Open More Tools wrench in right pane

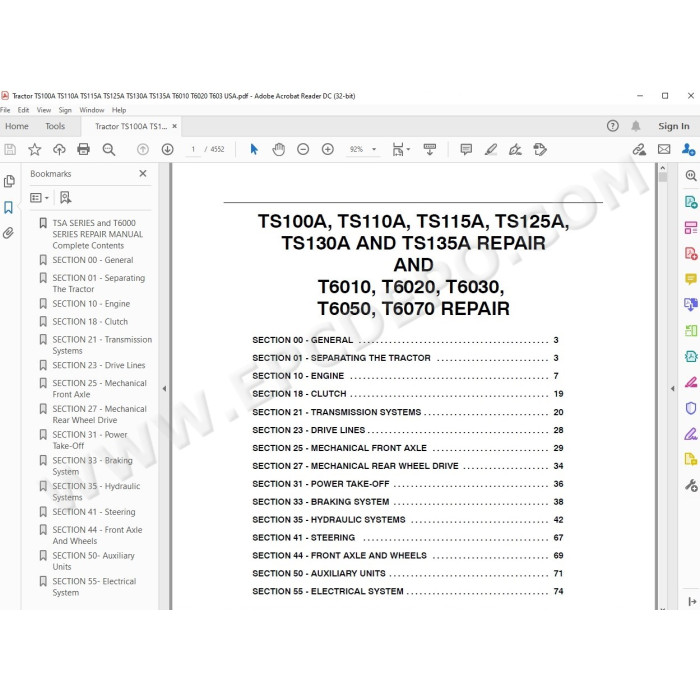691,485
